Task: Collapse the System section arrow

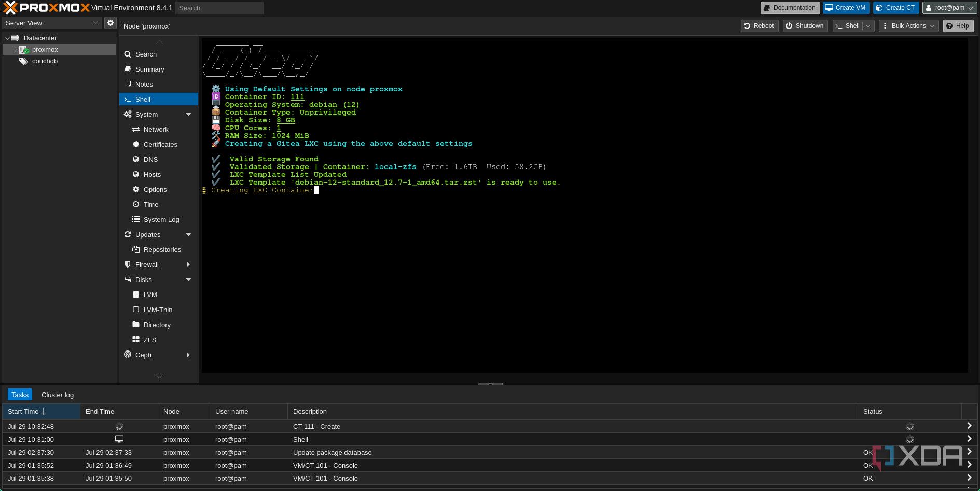Action: (x=188, y=114)
